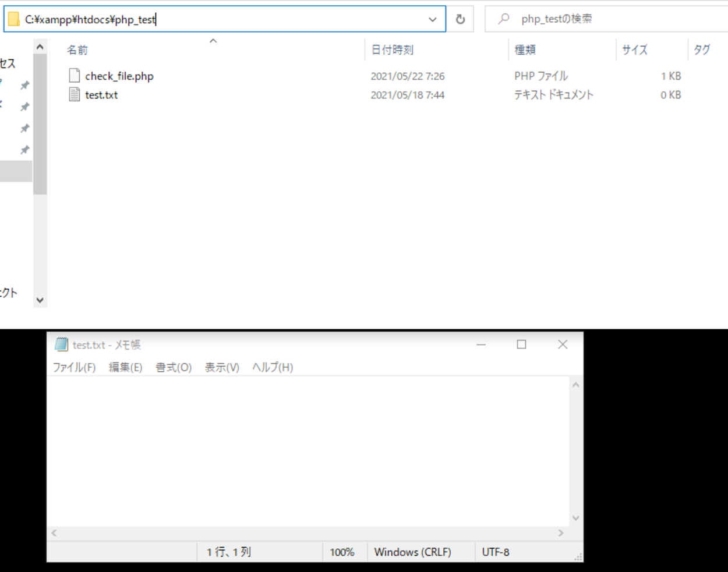The width and height of the screenshot is (728, 572).
Task: Click the folder icon in the address bar
Action: pyautogui.click(x=14, y=19)
